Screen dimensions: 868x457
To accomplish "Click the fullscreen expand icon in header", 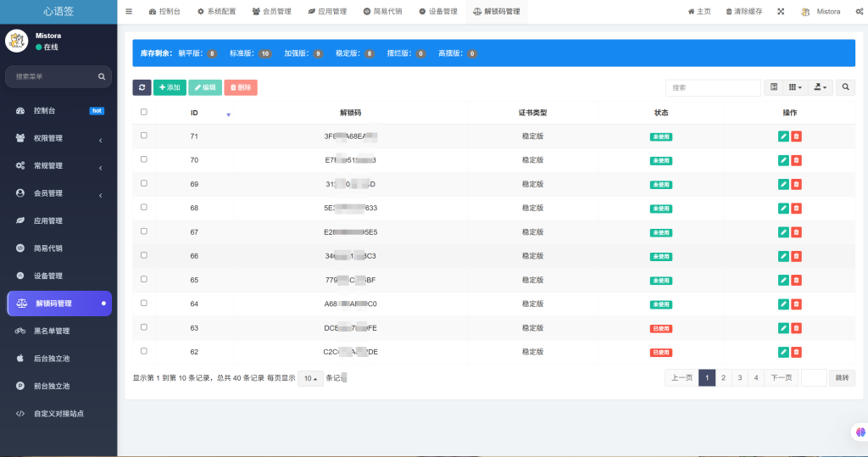I will click(x=781, y=11).
